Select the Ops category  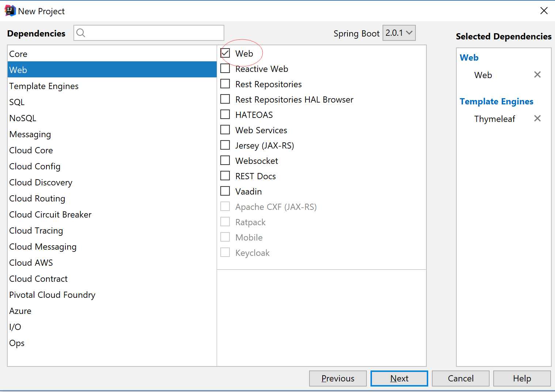(x=112, y=343)
